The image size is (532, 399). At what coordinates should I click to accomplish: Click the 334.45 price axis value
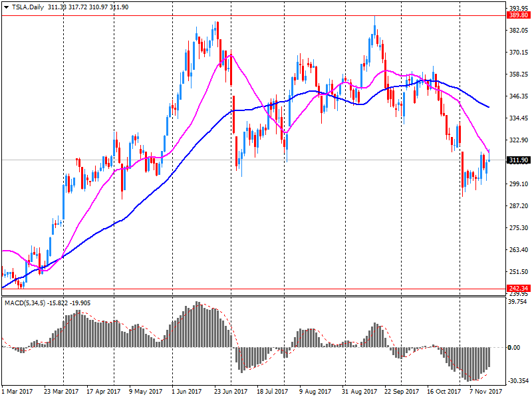pyautogui.click(x=519, y=118)
